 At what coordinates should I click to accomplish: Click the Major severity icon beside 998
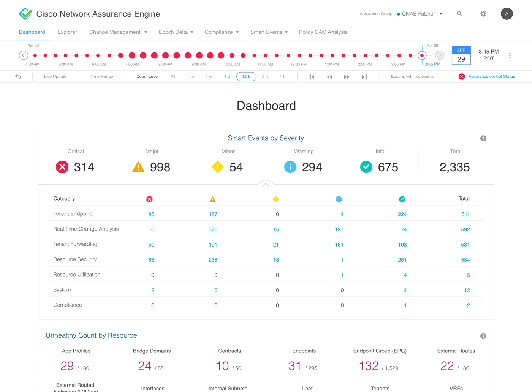pos(138,167)
